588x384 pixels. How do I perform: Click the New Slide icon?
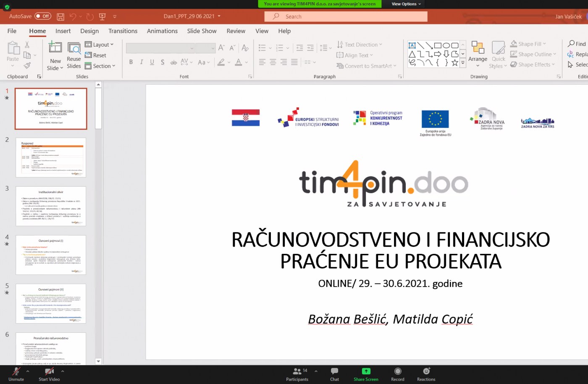point(55,47)
